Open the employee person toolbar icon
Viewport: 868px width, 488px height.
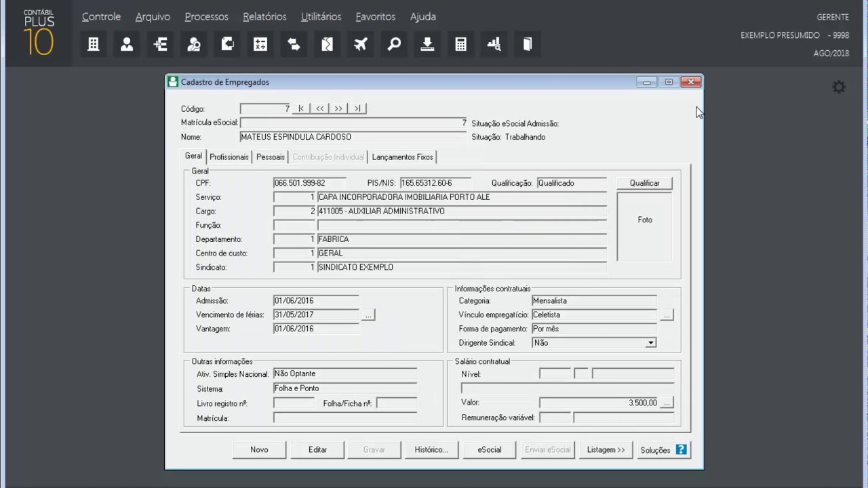127,44
